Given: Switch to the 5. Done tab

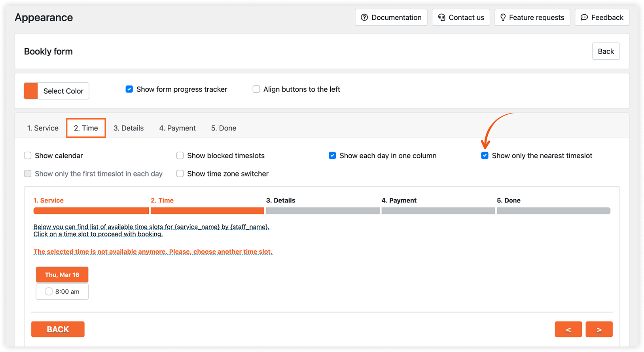Looking at the screenshot, I should pos(224,128).
